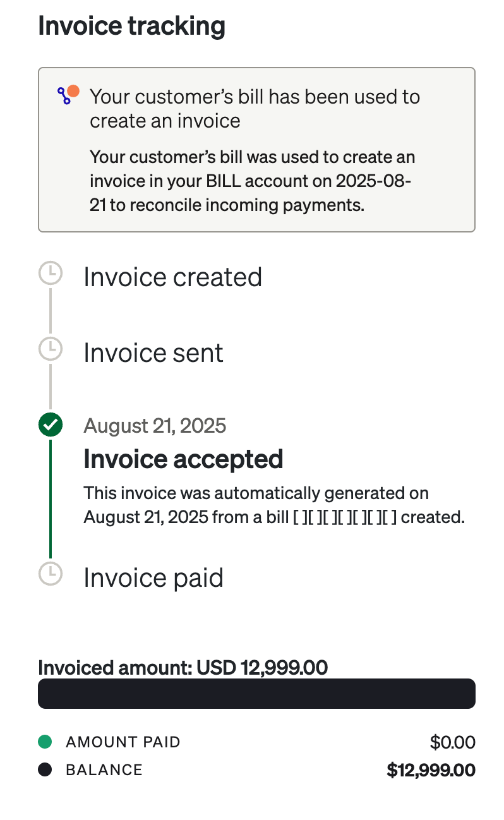Click the clock icon next to Invoice sent
Screen dimensions: 504x820
coord(51,349)
